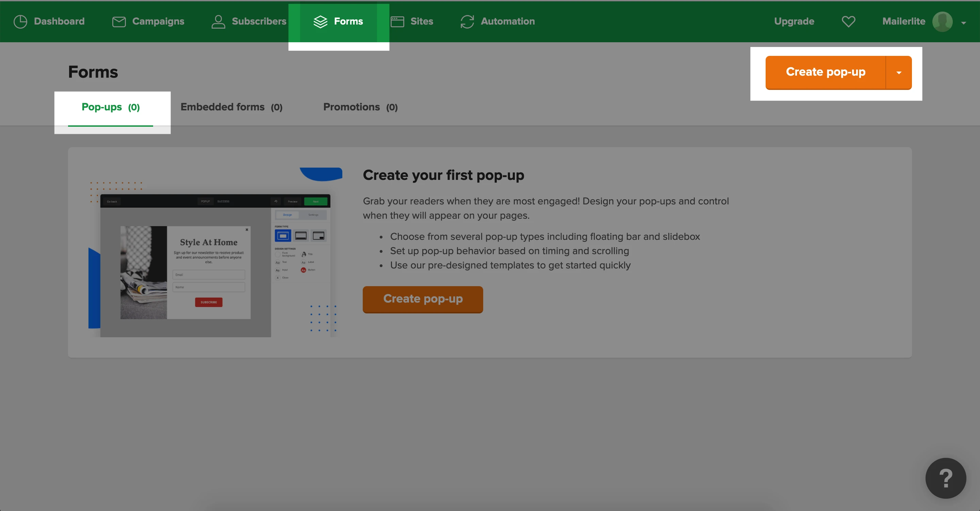Click the Automation refresh arrows icon
980x511 pixels.
click(x=467, y=22)
